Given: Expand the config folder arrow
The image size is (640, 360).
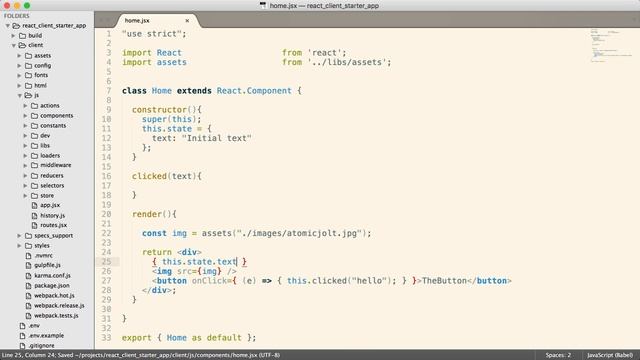Looking at the screenshot, I should click(19, 65).
